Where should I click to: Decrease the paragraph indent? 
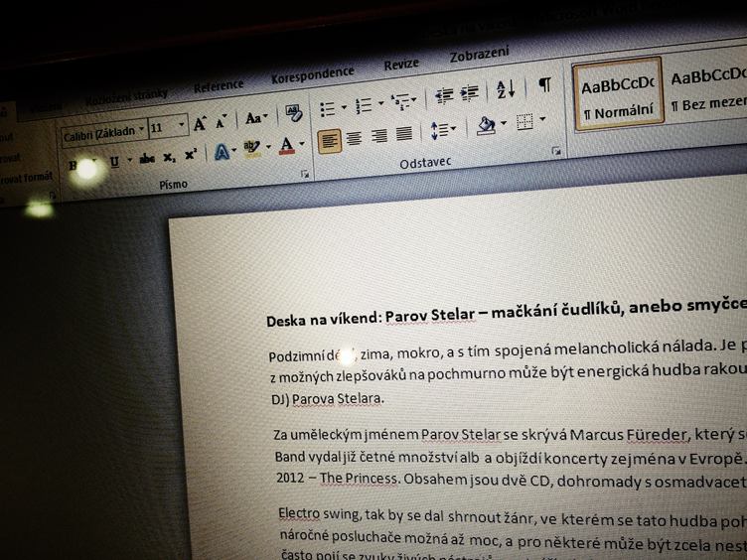click(444, 95)
